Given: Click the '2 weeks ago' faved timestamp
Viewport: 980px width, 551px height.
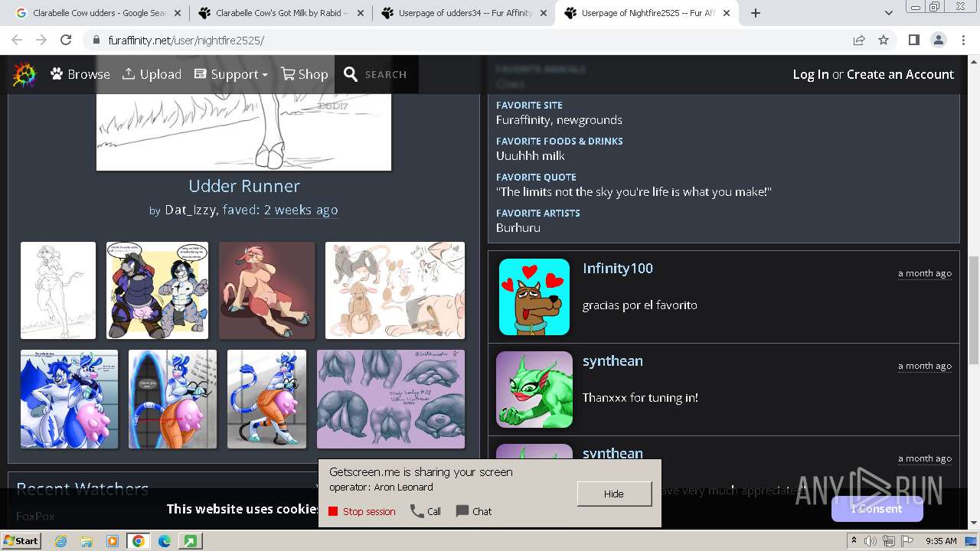Looking at the screenshot, I should coord(301,210).
